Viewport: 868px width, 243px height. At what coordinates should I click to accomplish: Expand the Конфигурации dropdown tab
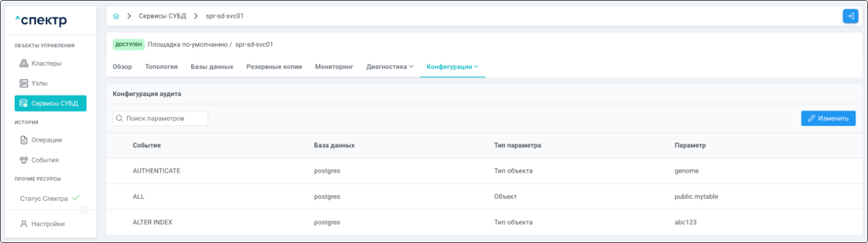pos(452,67)
